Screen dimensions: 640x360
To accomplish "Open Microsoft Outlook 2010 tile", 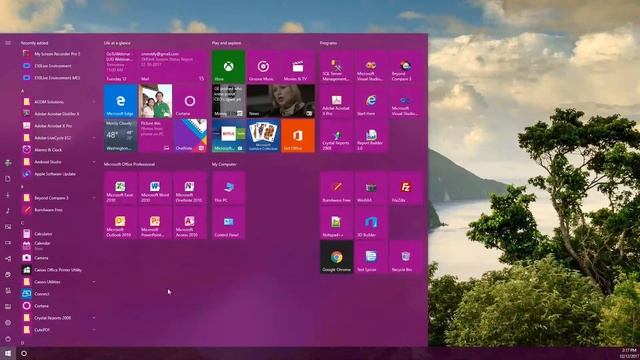I will [x=120, y=222].
